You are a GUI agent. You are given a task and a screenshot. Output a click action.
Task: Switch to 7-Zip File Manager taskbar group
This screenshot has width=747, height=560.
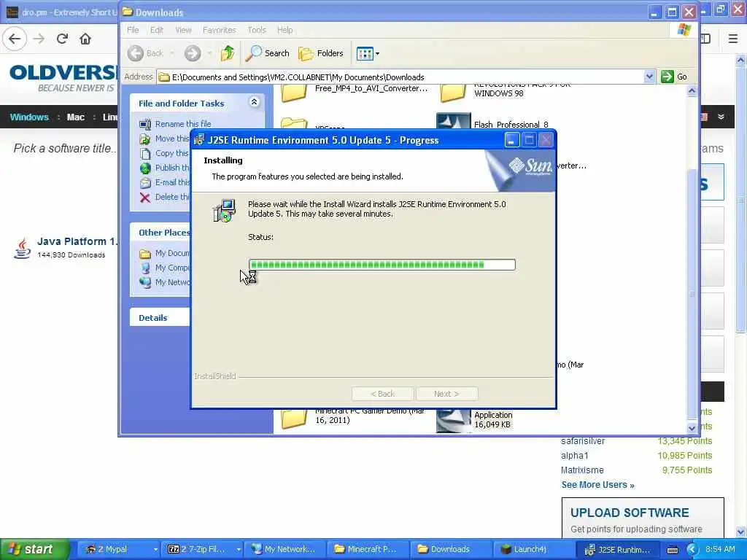coord(202,549)
